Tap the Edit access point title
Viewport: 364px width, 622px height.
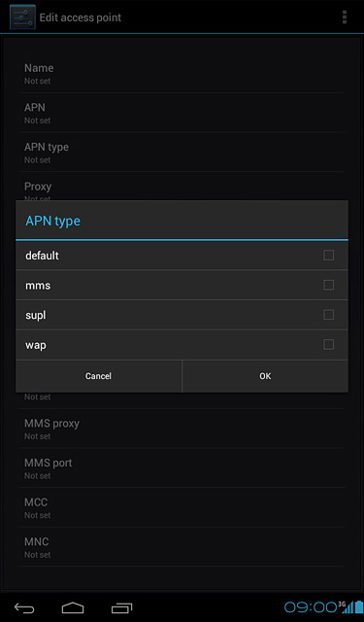(x=81, y=17)
